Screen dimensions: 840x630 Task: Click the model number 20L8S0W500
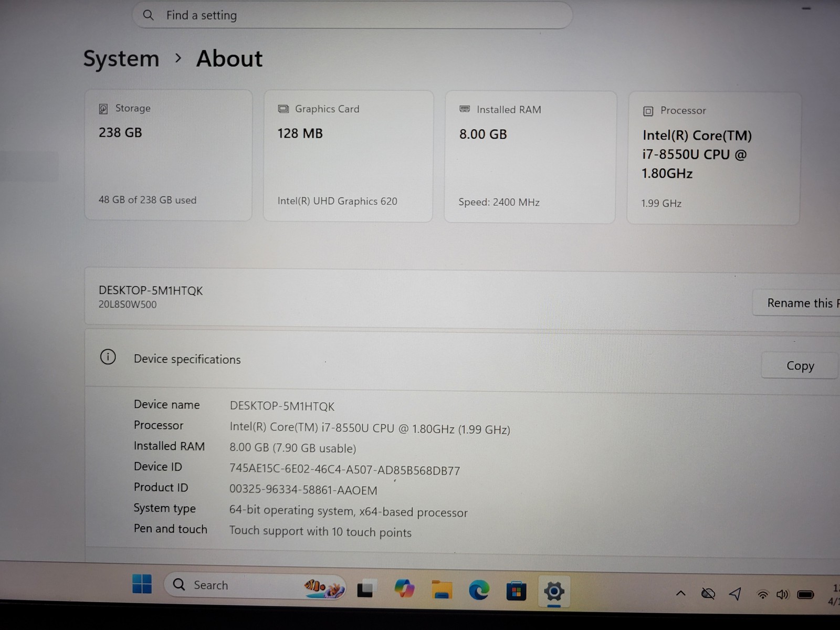tap(128, 304)
